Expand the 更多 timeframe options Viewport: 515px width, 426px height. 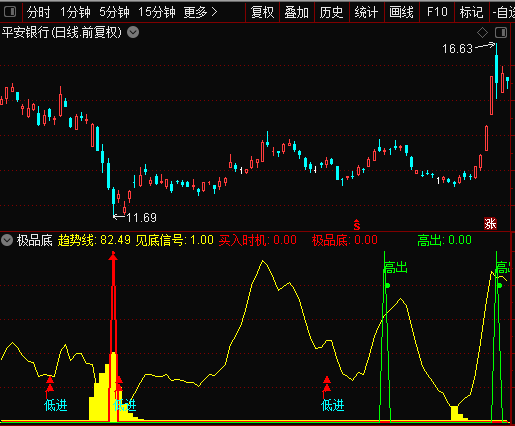(x=200, y=12)
